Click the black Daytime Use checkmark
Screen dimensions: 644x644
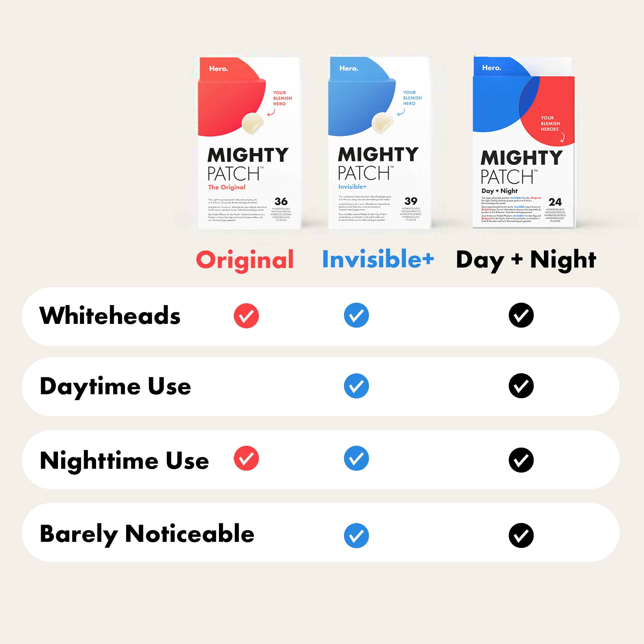click(521, 386)
